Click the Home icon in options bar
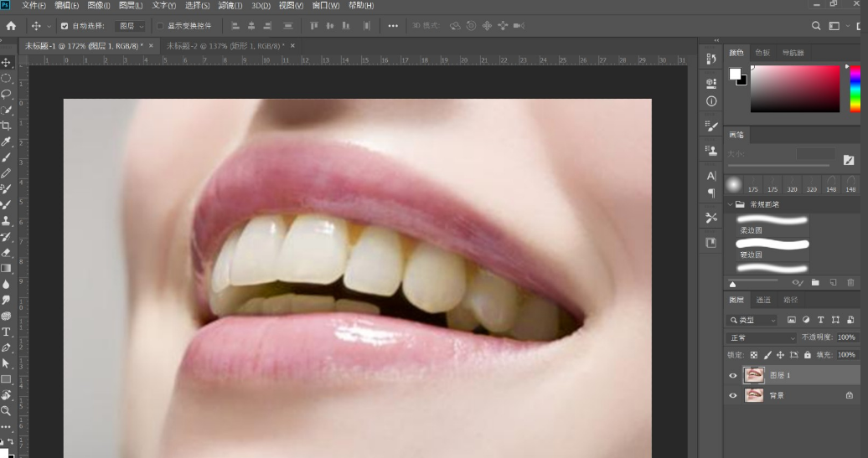 tap(11, 26)
